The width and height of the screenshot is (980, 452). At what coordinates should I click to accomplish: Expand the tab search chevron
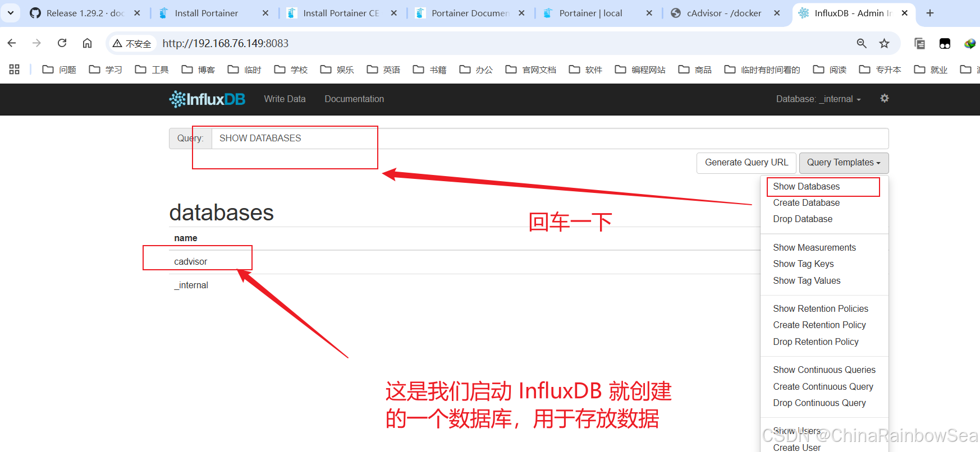(11, 13)
